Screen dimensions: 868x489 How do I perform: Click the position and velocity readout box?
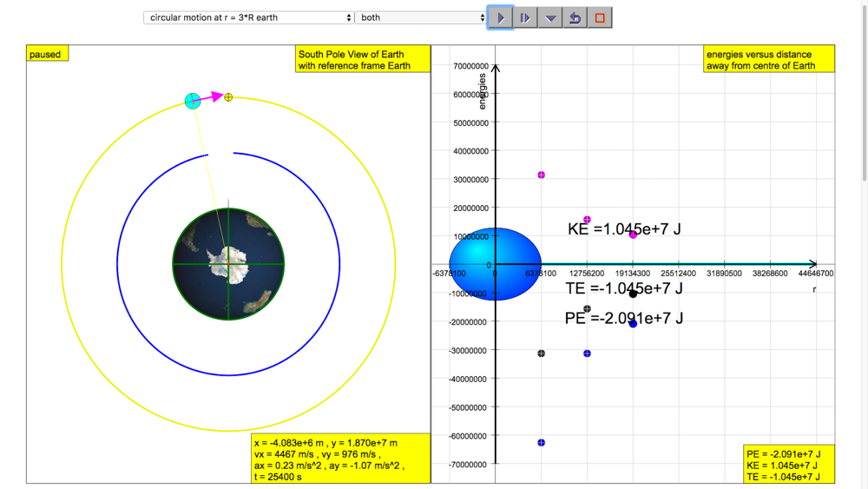pyautogui.click(x=341, y=458)
